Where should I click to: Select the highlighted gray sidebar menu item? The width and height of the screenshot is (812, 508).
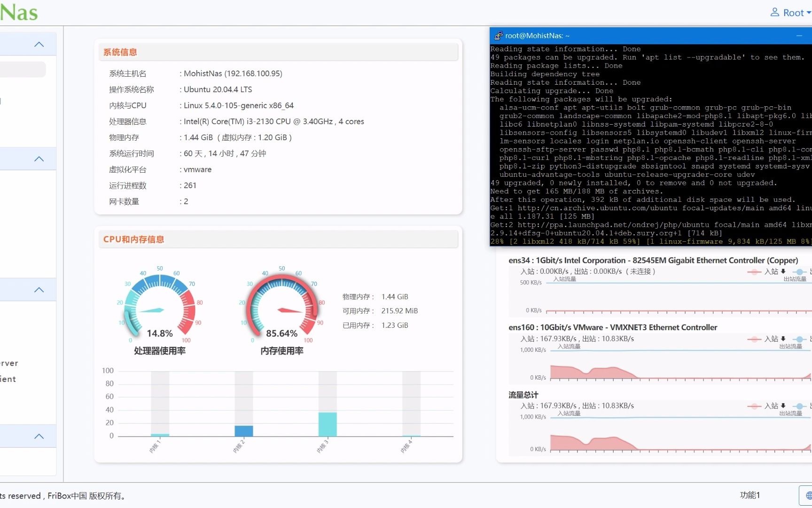(23, 70)
